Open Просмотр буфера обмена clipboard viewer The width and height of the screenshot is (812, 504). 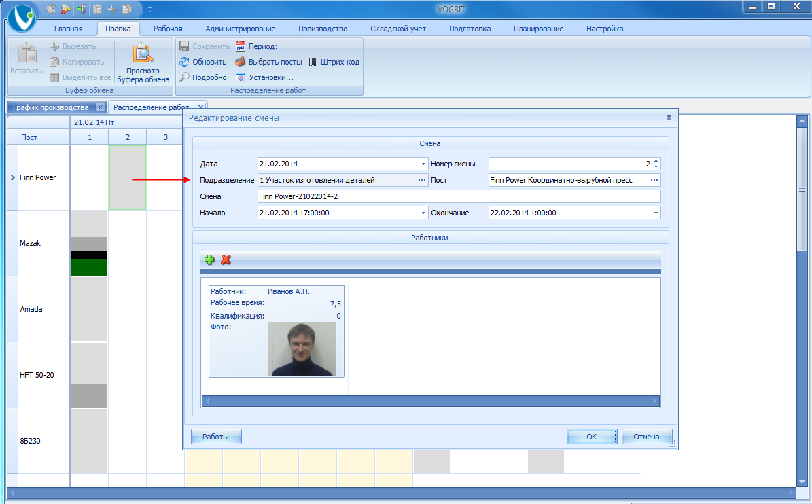pos(143,62)
